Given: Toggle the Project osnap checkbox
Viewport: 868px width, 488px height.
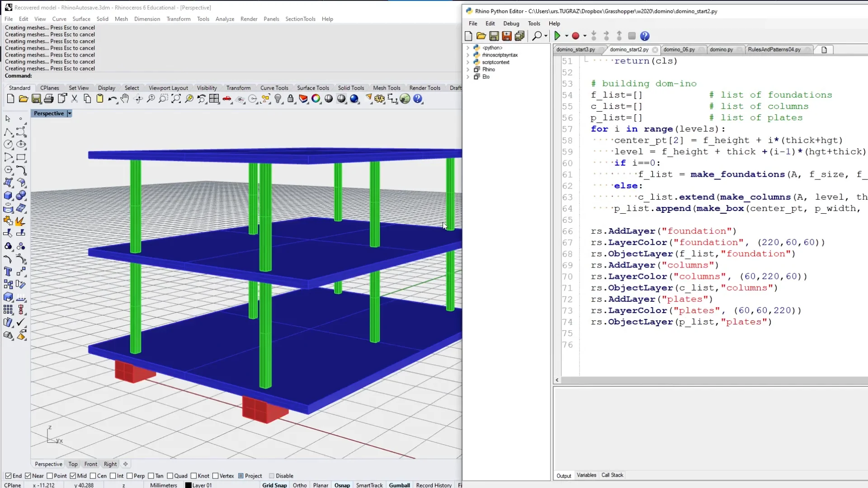Looking at the screenshot, I should 241,476.
